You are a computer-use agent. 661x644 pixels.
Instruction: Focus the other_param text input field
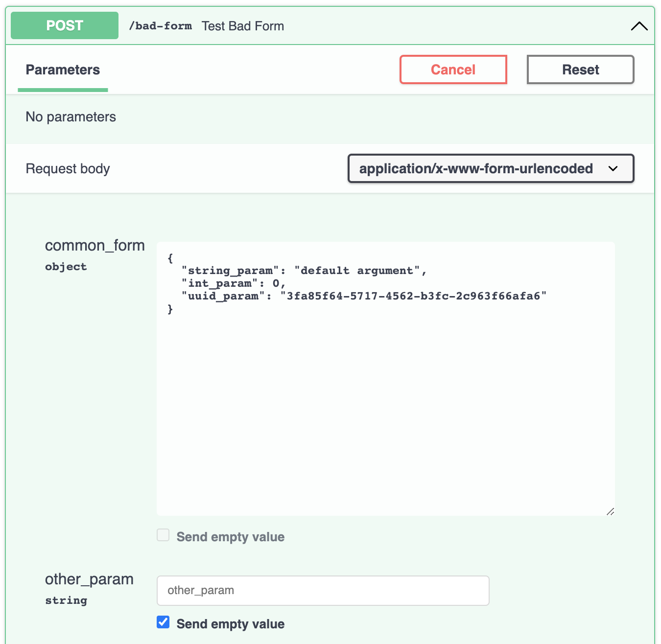pyautogui.click(x=323, y=591)
